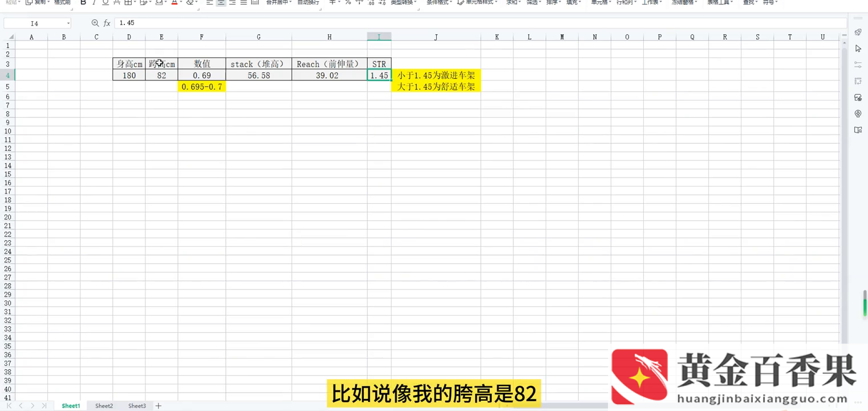
Task: Toggle center text alignment
Action: click(221, 2)
